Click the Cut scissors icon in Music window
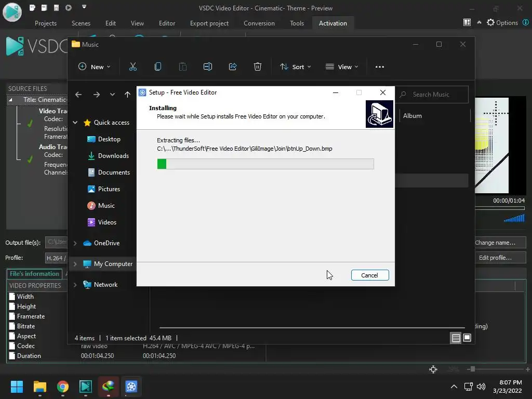Screen dimensions: 532x399 click(132, 67)
